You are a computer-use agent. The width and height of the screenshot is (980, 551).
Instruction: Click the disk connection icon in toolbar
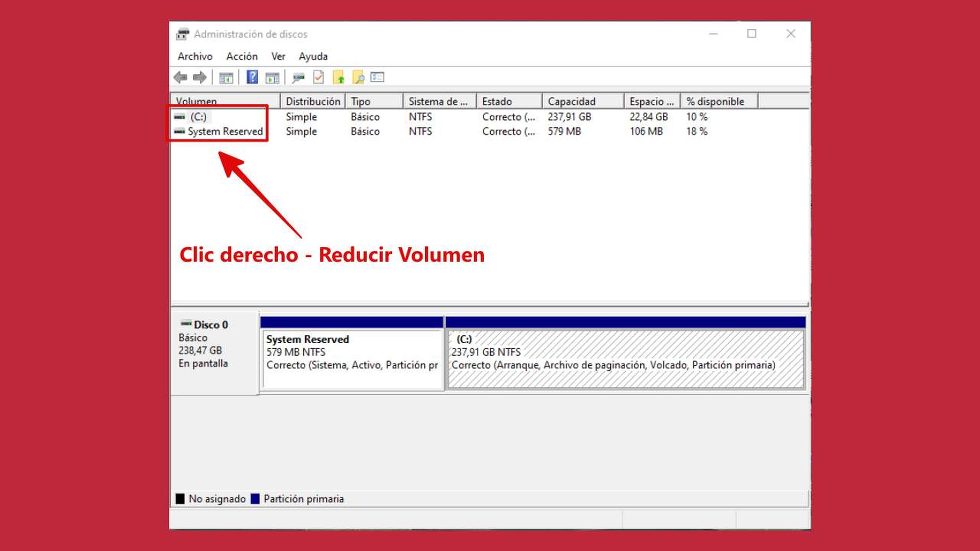tap(299, 78)
